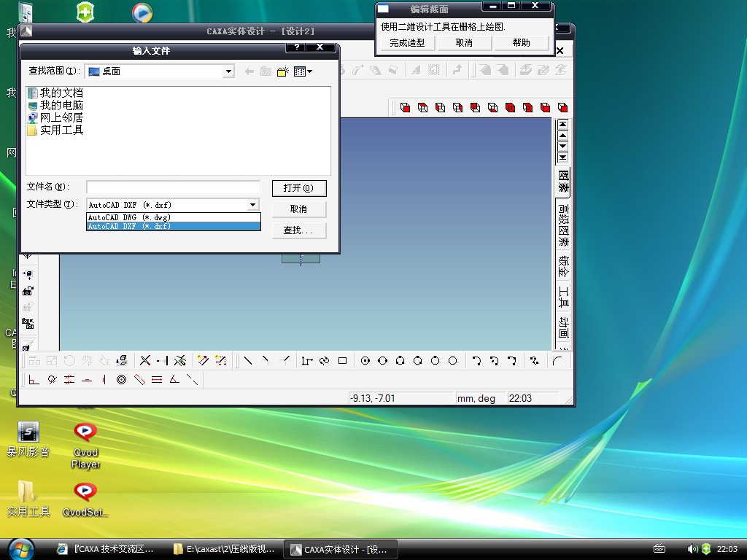
Task: Create a new folder in dialog
Action: pyautogui.click(x=283, y=71)
